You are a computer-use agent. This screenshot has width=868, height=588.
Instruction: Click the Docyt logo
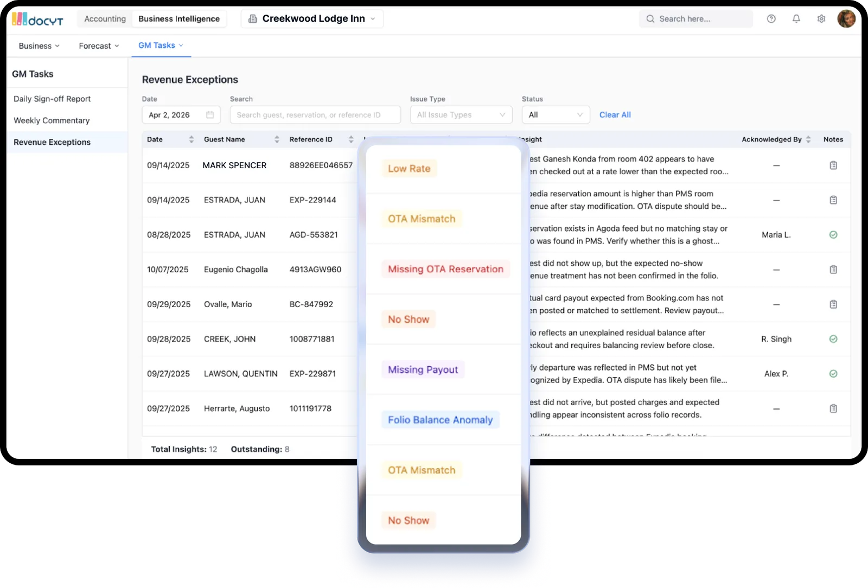(37, 20)
